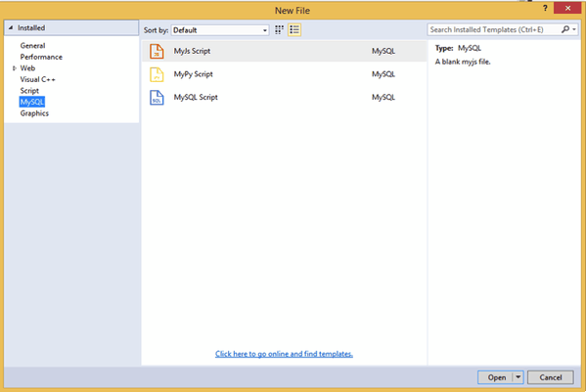Click MySQL type in MyJs Script row
The height and width of the screenshot is (392, 586).
(383, 51)
